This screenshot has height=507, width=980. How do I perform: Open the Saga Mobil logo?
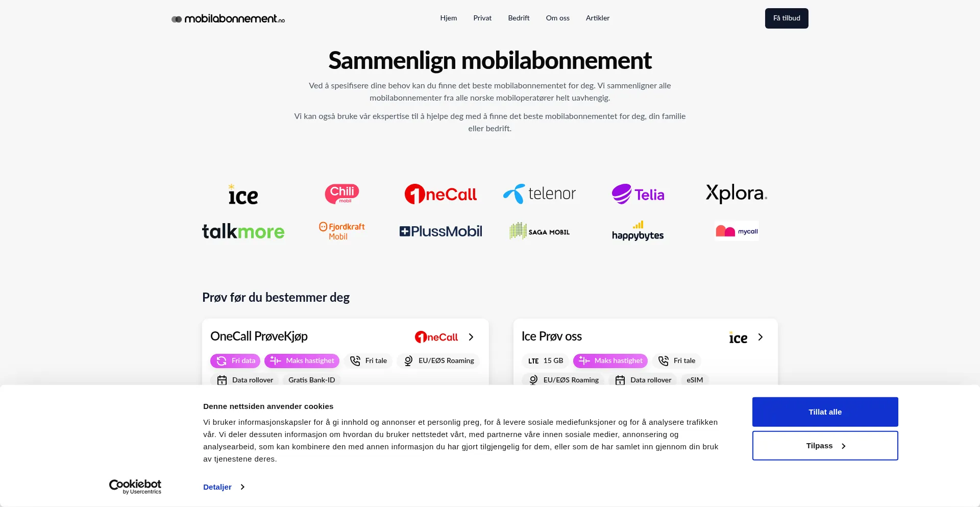(540, 231)
